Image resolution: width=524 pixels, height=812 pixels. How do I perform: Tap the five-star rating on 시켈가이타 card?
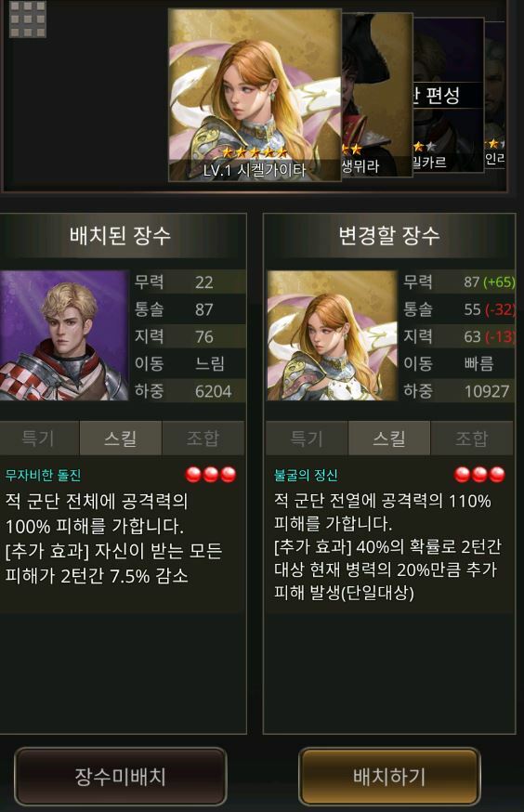[255, 152]
